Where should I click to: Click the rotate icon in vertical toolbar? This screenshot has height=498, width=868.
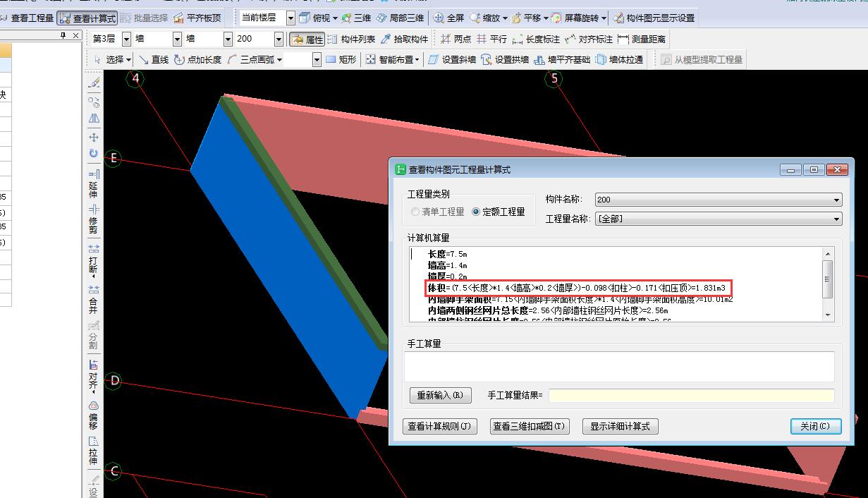pos(94,153)
